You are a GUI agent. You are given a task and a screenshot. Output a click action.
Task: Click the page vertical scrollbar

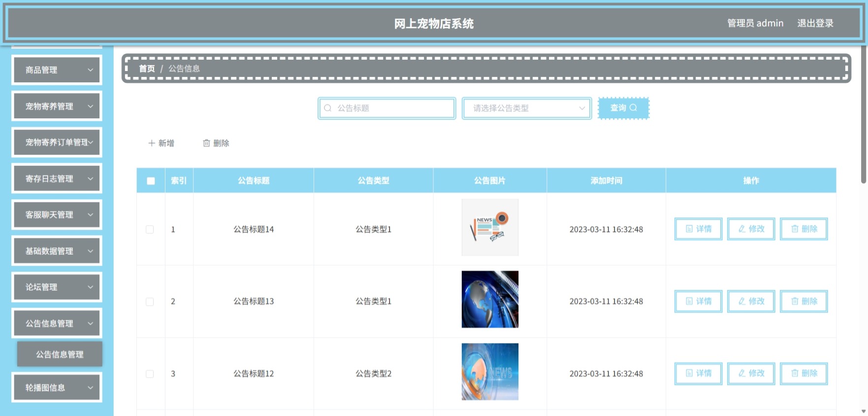863,114
